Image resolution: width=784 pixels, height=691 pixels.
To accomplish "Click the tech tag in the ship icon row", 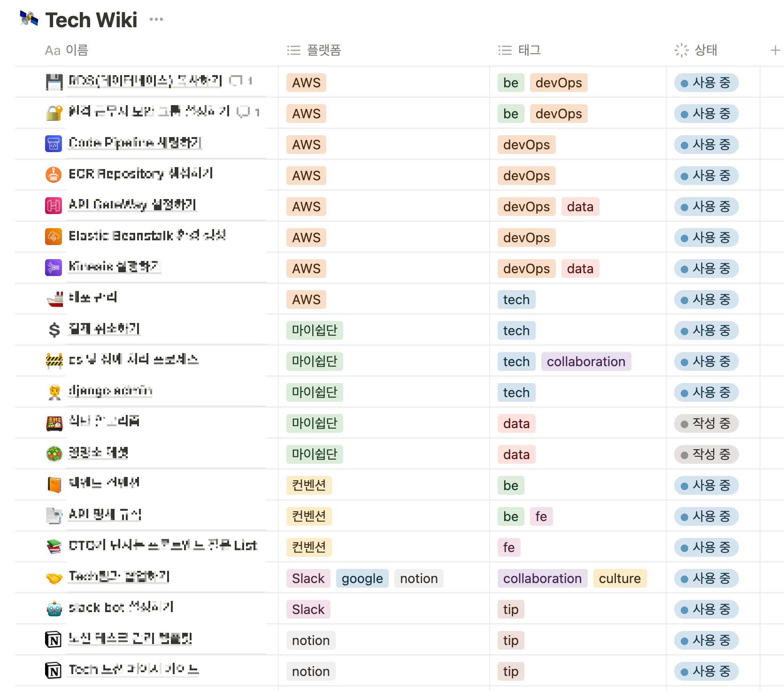I will coord(516,299).
